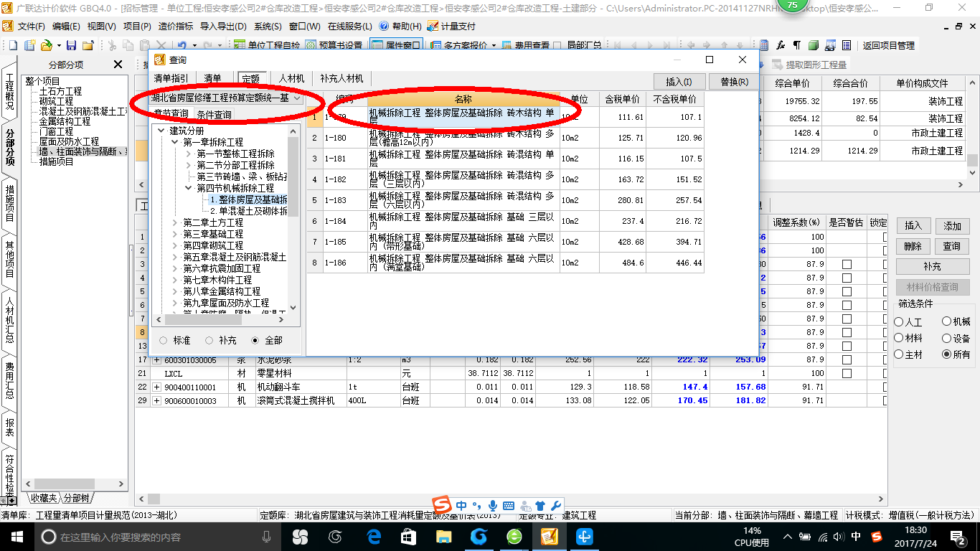The image size is (980, 551).
Task: Click the list sheet icon beside 返回项目管理
Action: (x=847, y=45)
